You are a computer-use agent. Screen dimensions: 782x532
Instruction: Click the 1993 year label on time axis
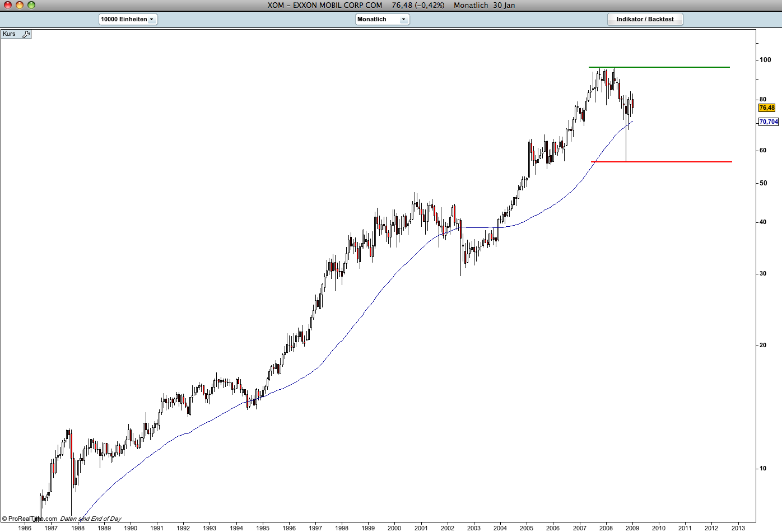click(x=210, y=528)
